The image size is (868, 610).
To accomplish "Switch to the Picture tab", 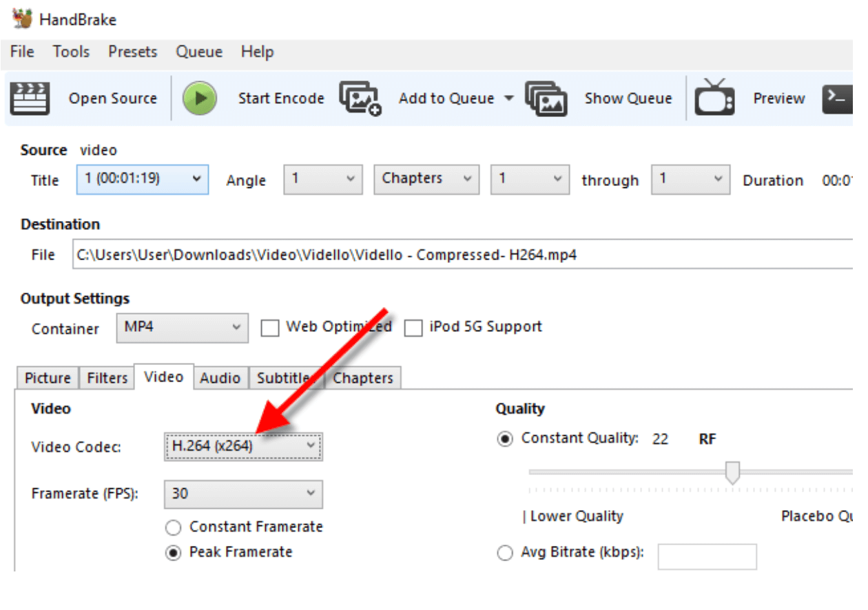I will [x=48, y=378].
